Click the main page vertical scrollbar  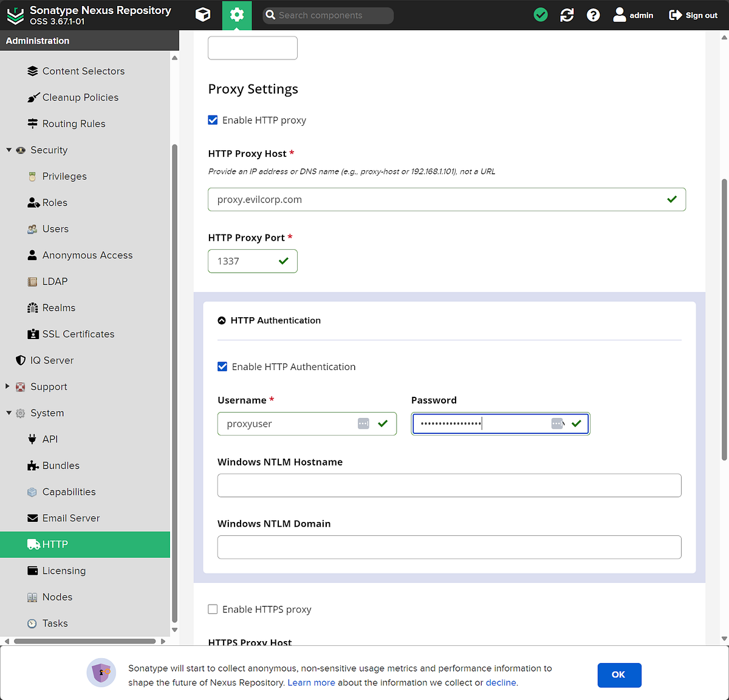724,319
